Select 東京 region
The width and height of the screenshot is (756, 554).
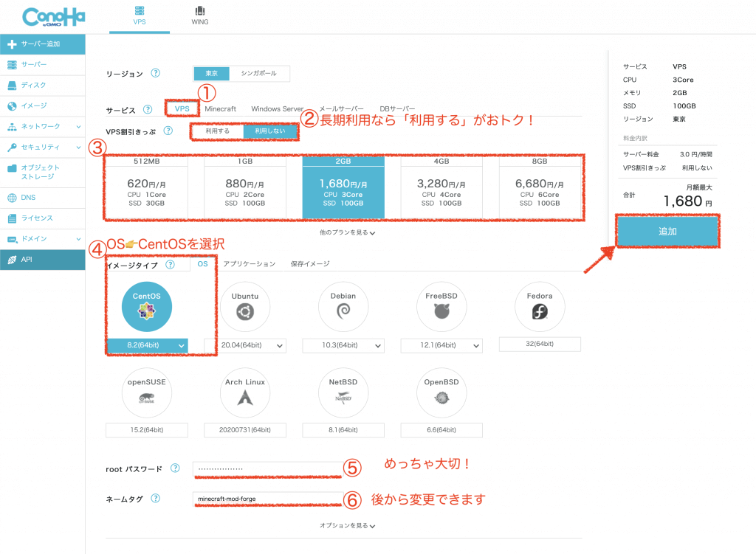[x=212, y=73]
